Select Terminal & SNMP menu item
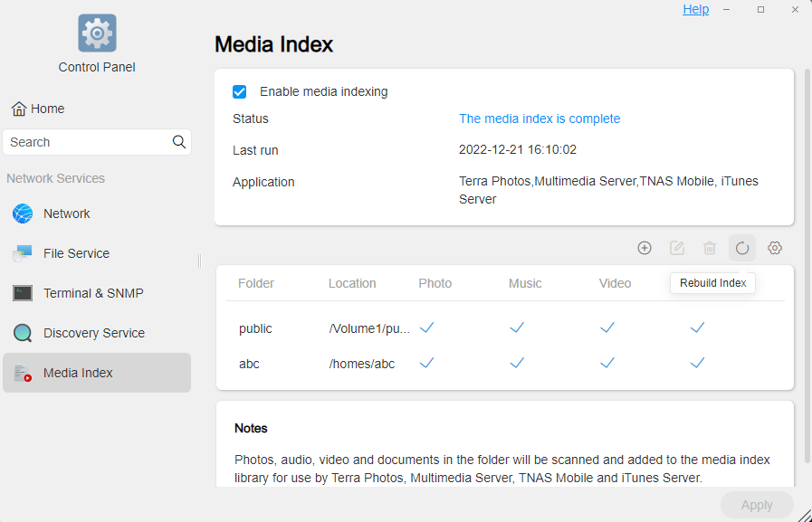The image size is (812, 522). [97, 293]
